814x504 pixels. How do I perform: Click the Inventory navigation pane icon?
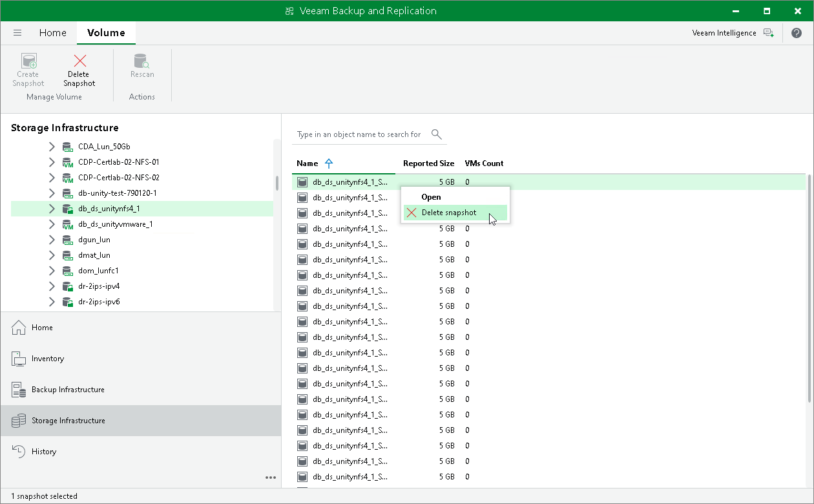(x=19, y=359)
